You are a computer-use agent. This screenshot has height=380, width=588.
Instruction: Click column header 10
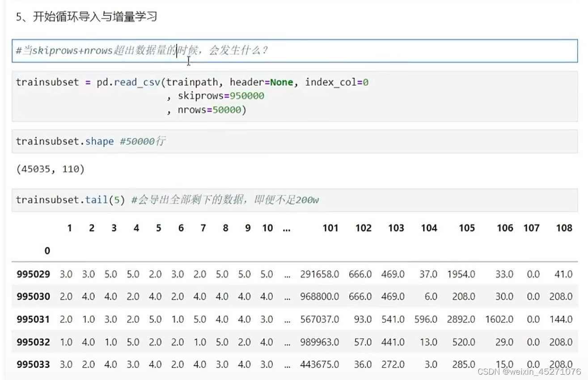(267, 228)
